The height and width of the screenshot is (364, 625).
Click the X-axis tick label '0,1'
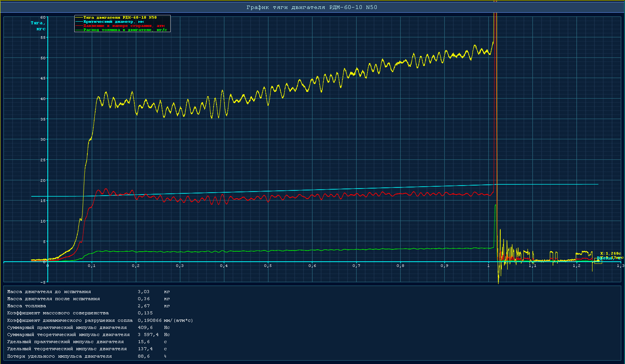pyautogui.click(x=92, y=266)
